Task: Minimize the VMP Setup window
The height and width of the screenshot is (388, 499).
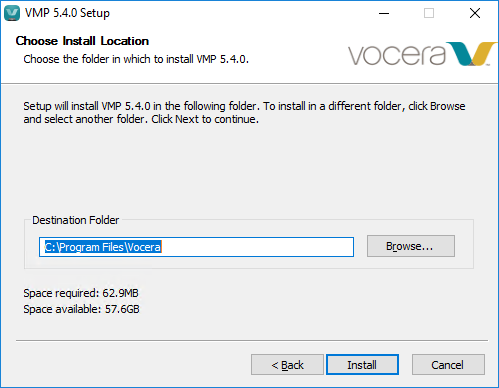Action: 384,13
